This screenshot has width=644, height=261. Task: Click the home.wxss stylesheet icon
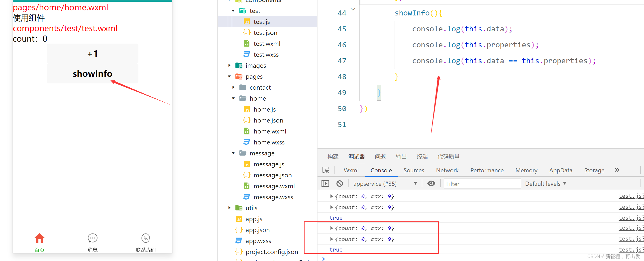point(247,142)
